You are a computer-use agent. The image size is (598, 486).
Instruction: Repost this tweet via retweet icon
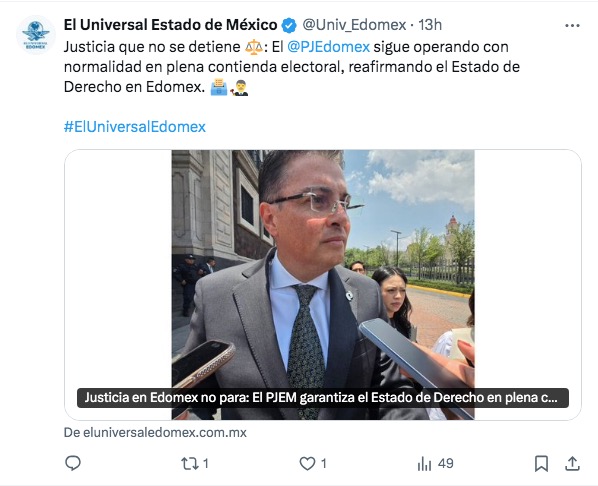(x=190, y=463)
